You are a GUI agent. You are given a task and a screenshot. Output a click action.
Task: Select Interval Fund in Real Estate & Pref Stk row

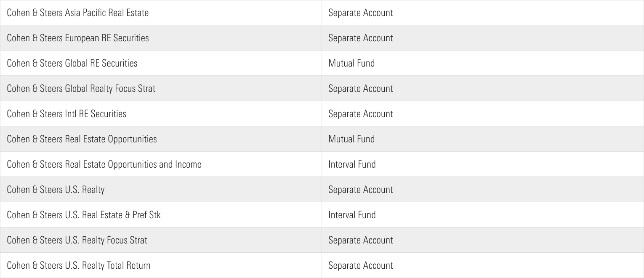(352, 215)
